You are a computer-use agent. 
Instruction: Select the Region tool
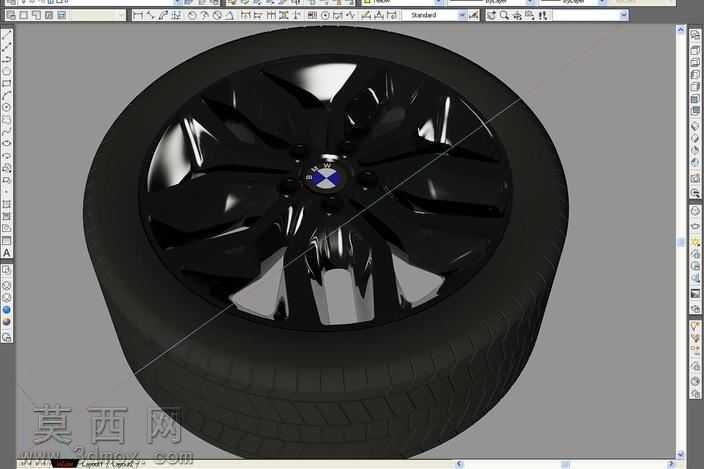(6, 228)
